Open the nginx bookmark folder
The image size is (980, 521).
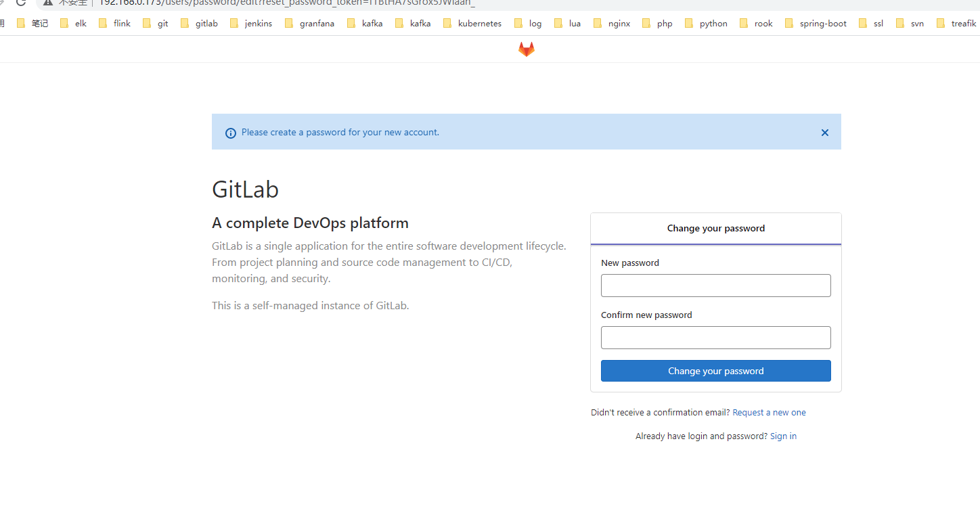[612, 24]
